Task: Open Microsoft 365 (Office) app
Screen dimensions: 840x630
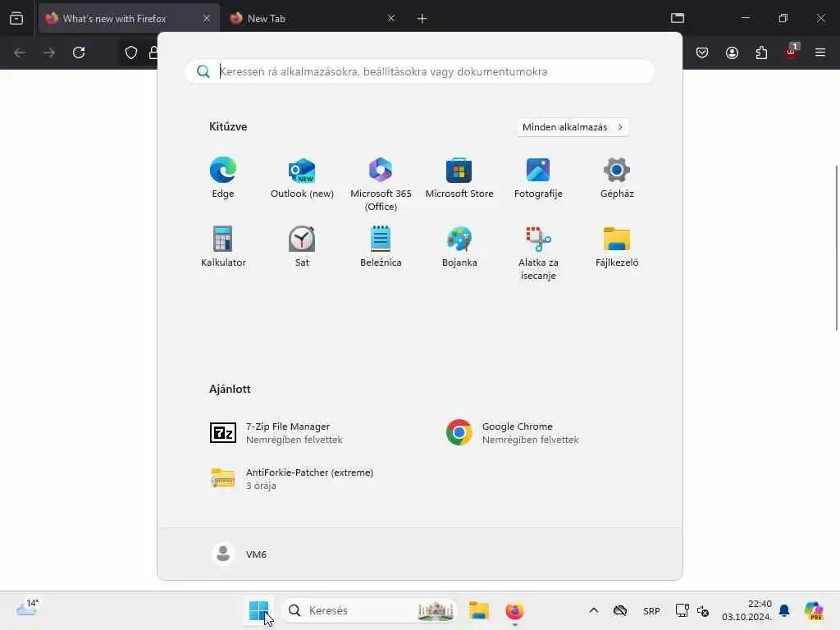Action: [381, 185]
